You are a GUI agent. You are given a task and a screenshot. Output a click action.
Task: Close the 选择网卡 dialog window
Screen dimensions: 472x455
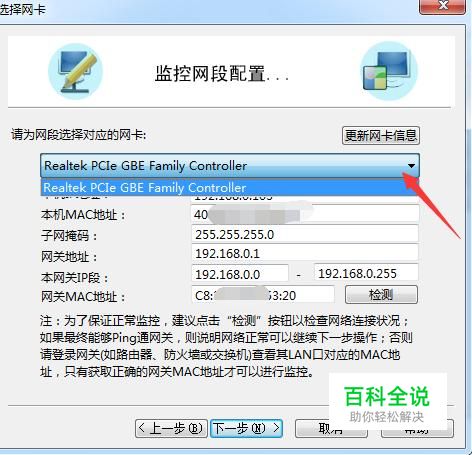pyautogui.click(x=442, y=6)
